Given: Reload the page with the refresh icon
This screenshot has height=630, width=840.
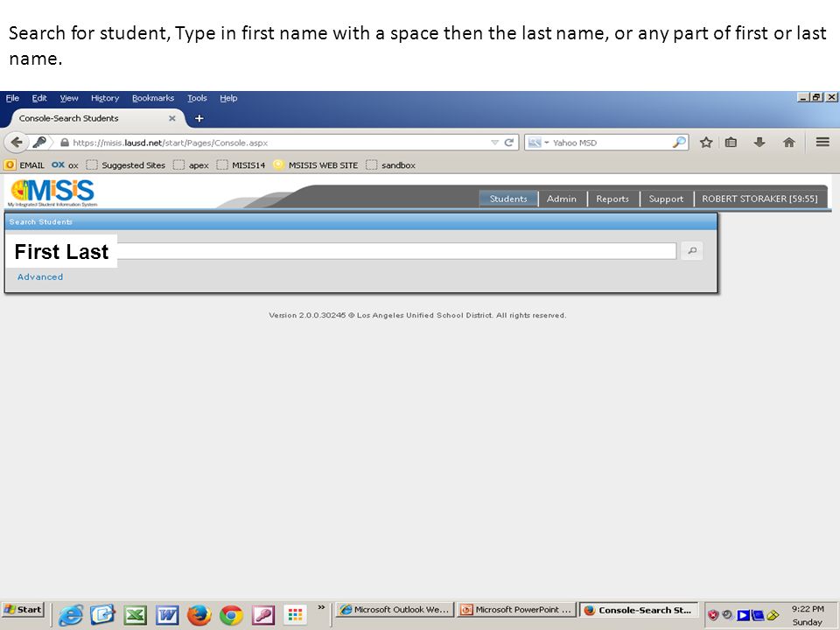Looking at the screenshot, I should 509,143.
